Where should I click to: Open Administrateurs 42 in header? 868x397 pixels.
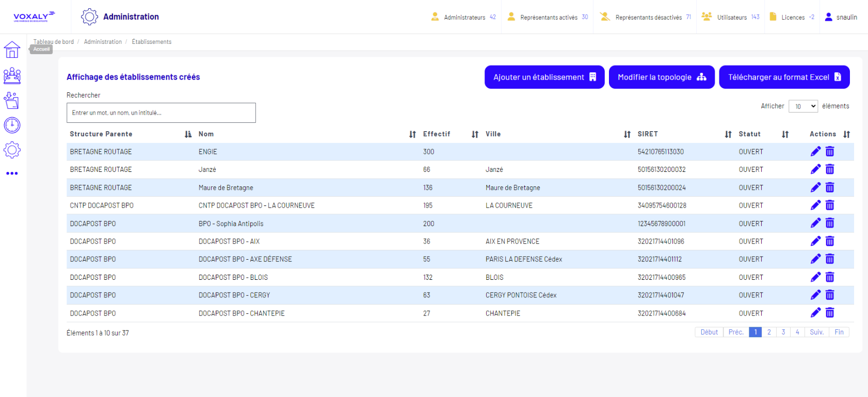point(463,17)
